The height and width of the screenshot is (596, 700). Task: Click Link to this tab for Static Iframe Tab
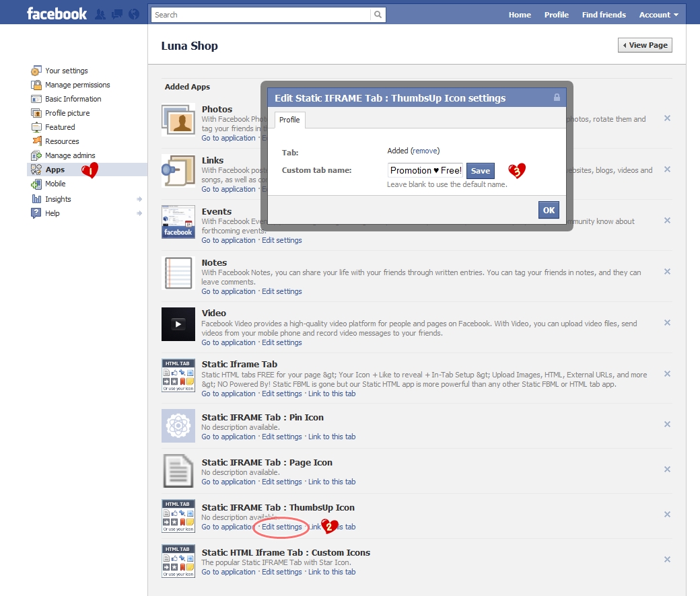pos(332,394)
